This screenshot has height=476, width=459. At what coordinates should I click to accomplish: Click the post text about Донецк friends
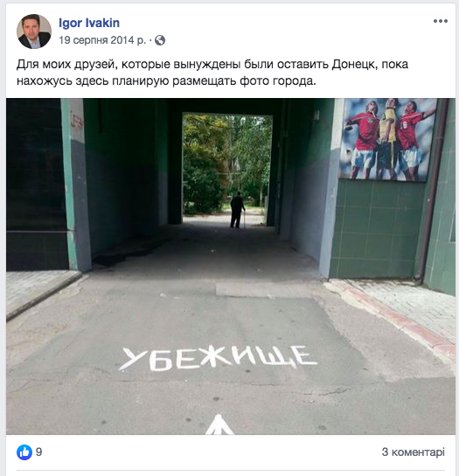coord(212,73)
